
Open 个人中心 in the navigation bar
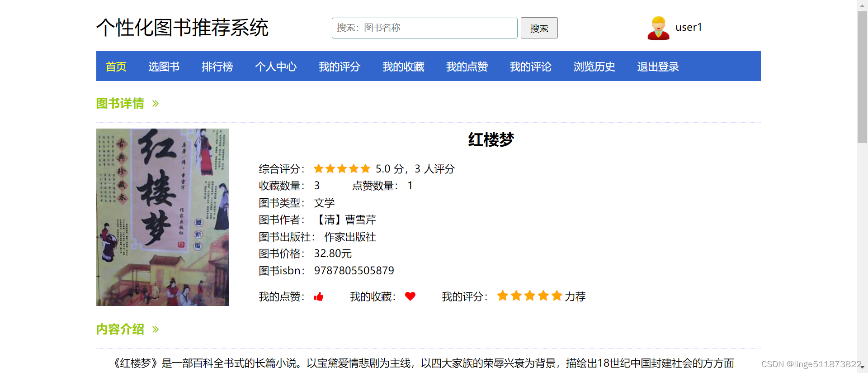(x=276, y=67)
